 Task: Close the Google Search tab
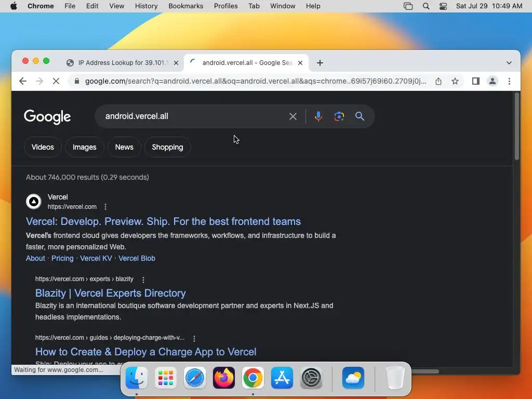pyautogui.click(x=300, y=63)
